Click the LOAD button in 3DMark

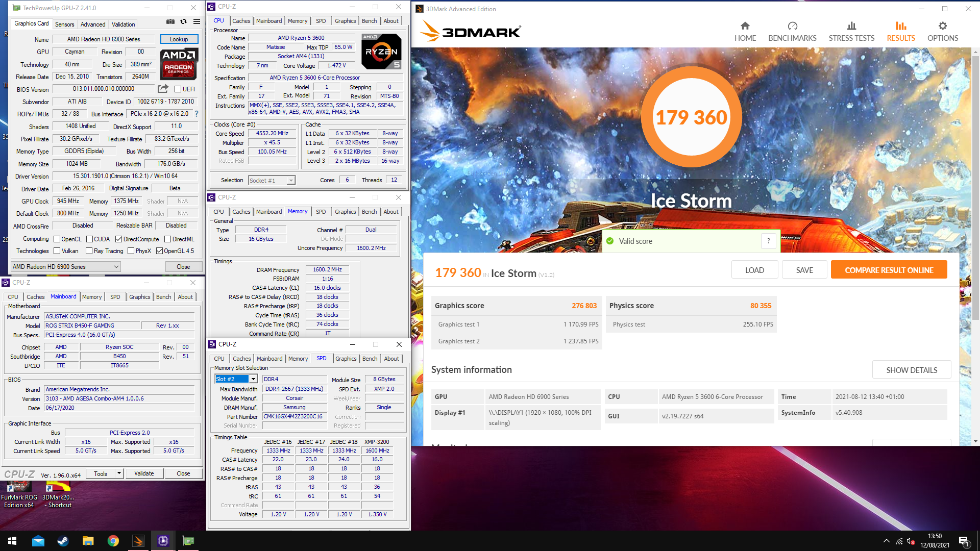(x=754, y=270)
